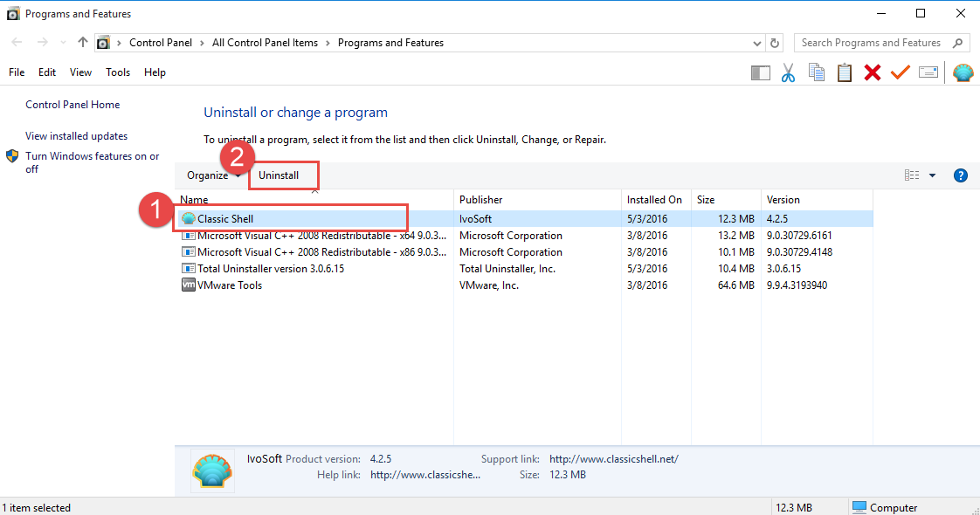980x515 pixels.
Task: Click the Computer icon in the status bar
Action: [x=859, y=507]
